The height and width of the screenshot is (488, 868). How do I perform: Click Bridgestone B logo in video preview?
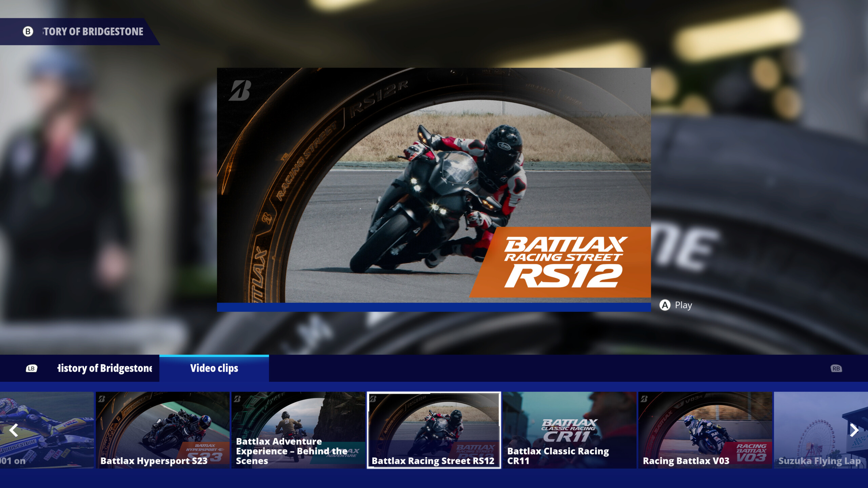[240, 91]
